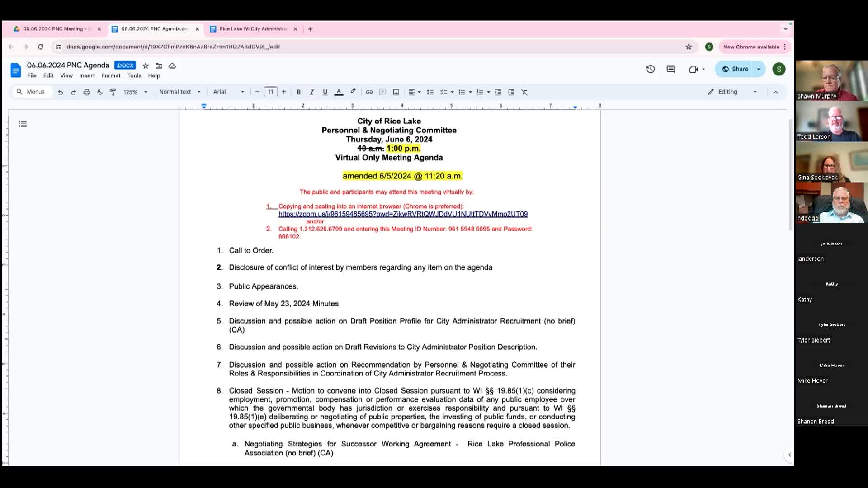Open the zoom level dropdown

[x=135, y=92]
